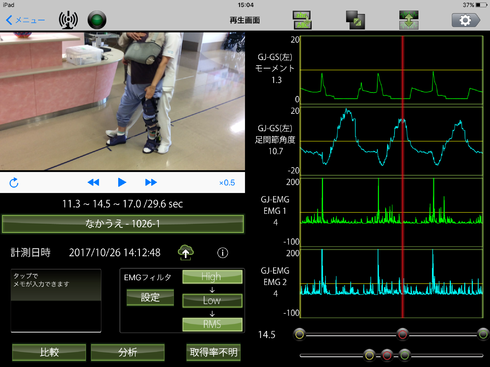Show measurement info with the i icon
Viewport: 490px width, 367px height.
[x=223, y=253]
